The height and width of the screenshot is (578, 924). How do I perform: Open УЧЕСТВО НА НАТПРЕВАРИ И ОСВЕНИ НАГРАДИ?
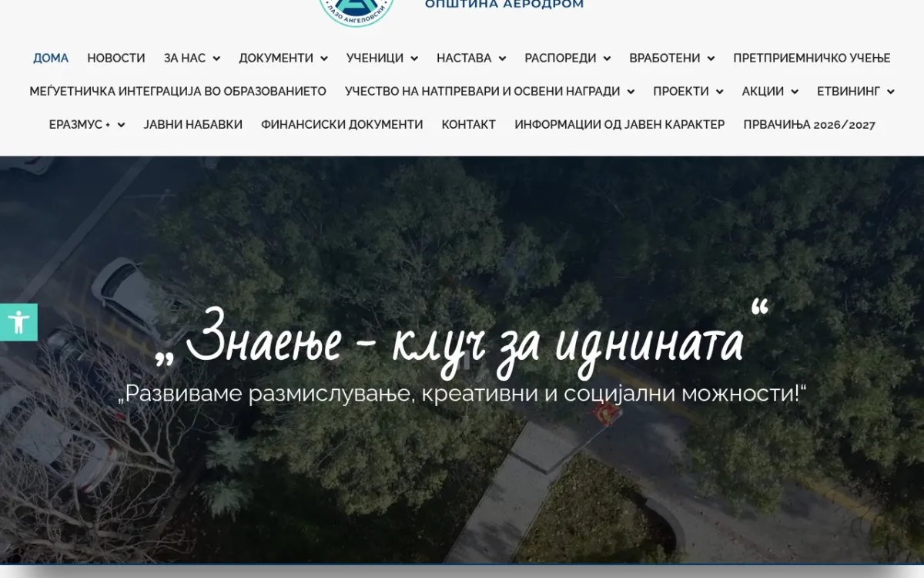point(482,92)
